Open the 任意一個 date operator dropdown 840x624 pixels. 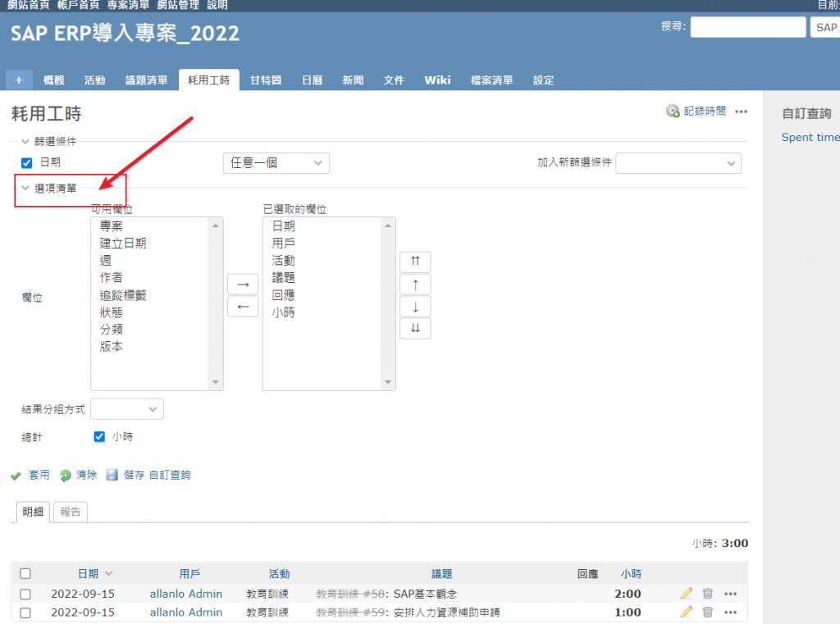coord(276,163)
